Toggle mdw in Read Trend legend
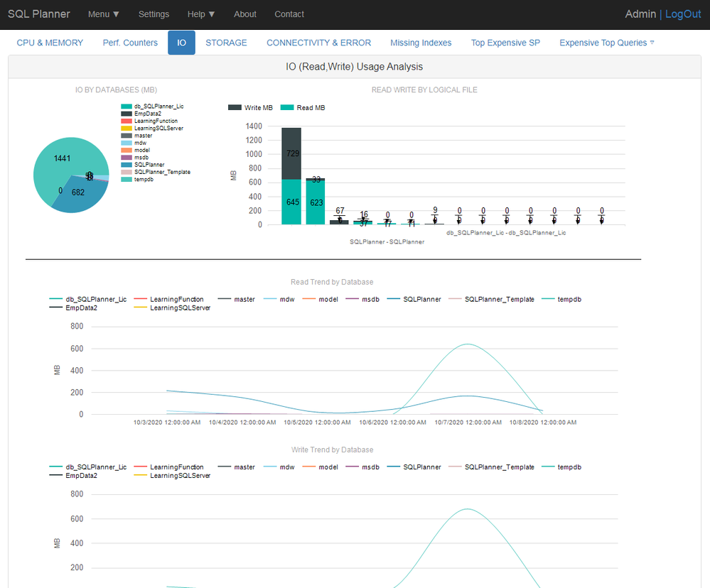The width and height of the screenshot is (710, 588). [279, 299]
